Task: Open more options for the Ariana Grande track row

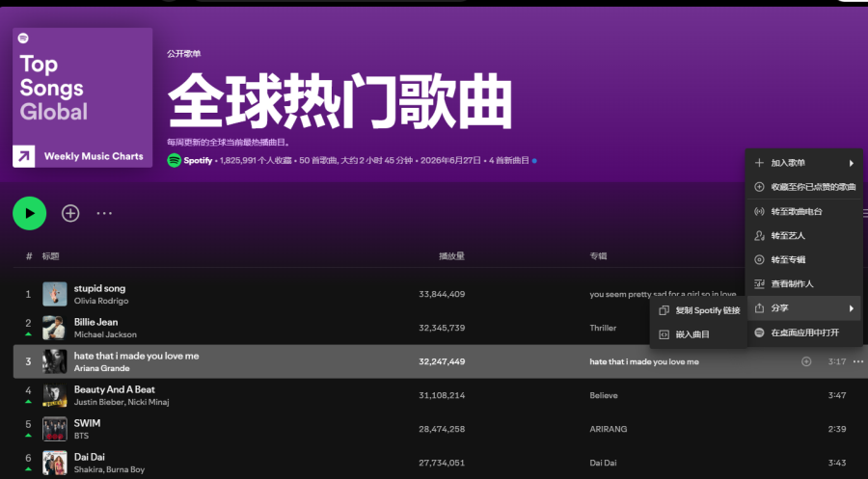Action: click(858, 361)
